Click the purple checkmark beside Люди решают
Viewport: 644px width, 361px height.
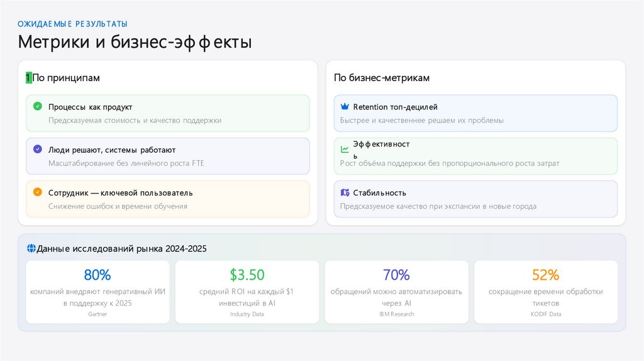(x=38, y=150)
